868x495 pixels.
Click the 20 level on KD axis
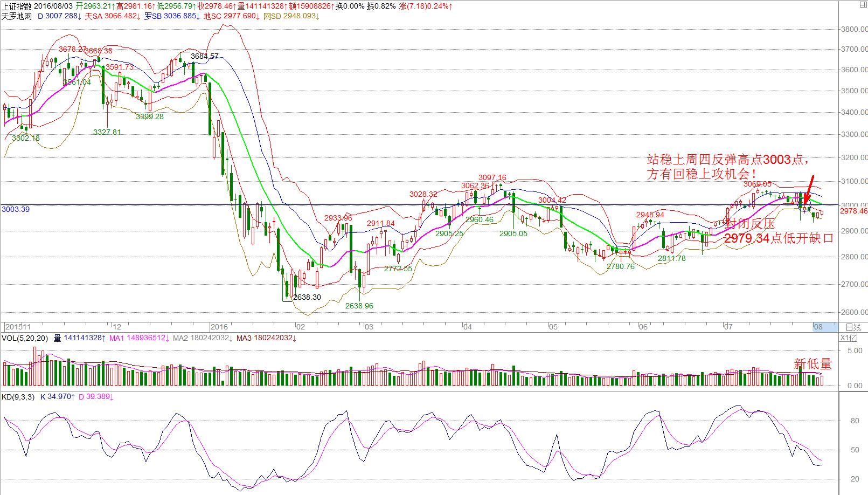click(x=855, y=479)
